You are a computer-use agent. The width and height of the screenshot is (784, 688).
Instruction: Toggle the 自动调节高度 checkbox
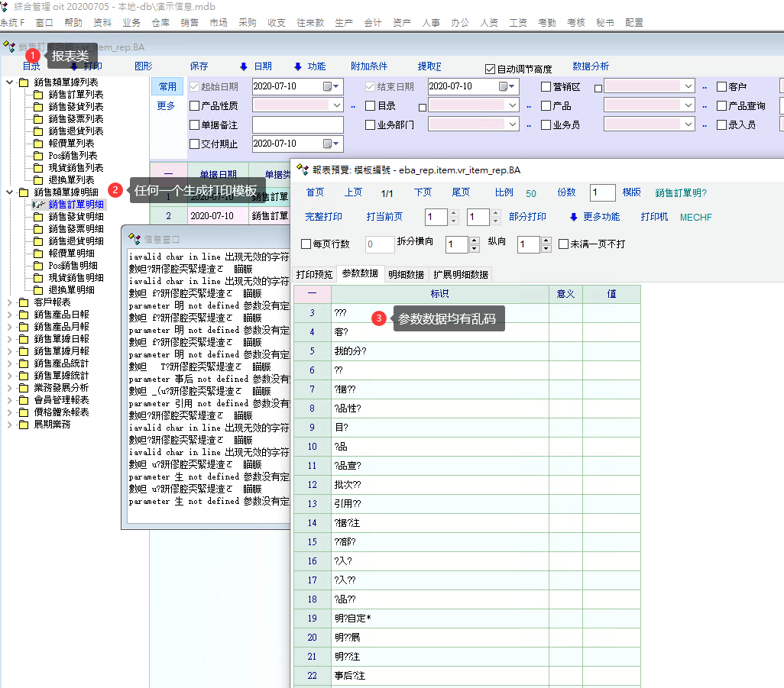491,69
